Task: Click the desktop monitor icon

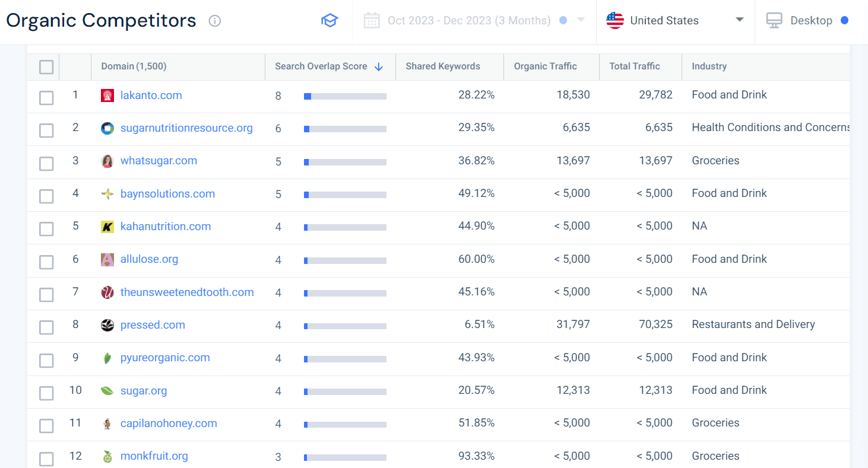Action: 774,20
